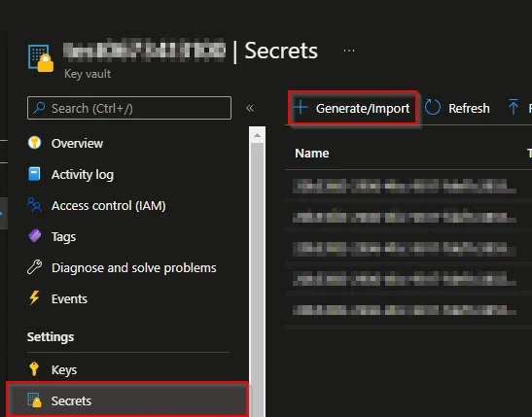Click the Overview key icon
The height and width of the screenshot is (417, 532).
coord(34,143)
